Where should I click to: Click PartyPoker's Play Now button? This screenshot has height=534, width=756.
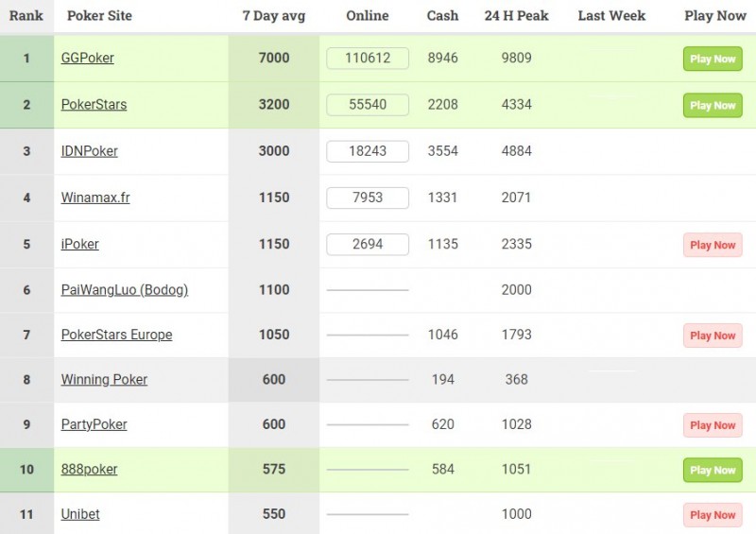point(713,425)
